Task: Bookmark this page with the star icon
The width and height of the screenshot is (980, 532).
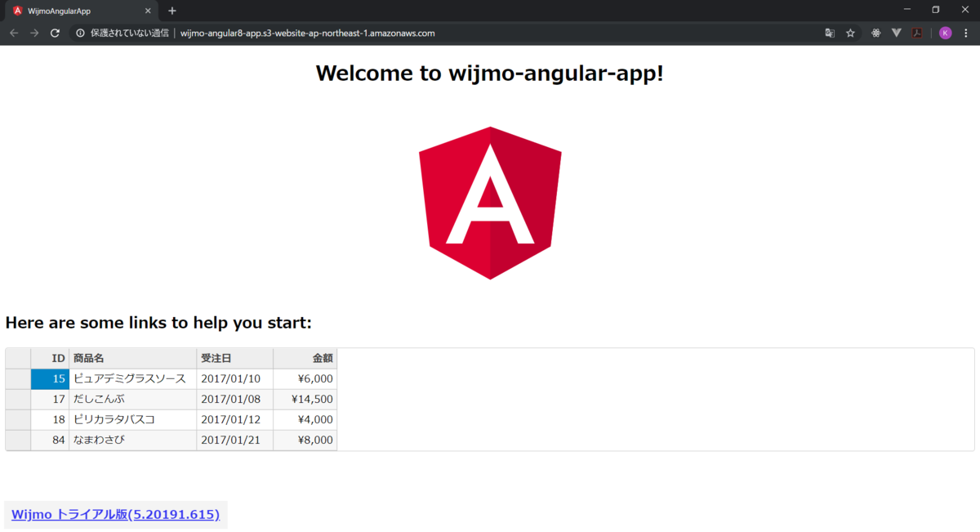Action: (850, 34)
